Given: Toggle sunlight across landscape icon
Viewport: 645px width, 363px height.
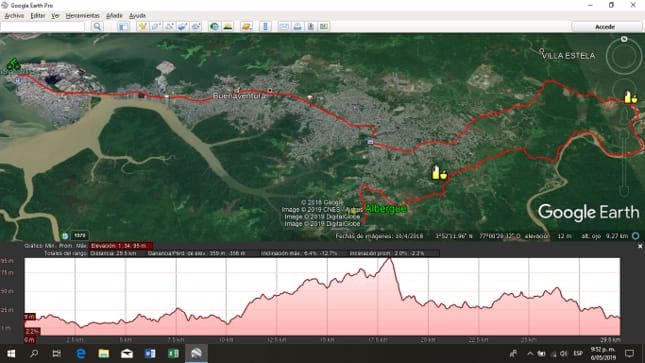Looking at the screenshot, I should pos(227,27).
